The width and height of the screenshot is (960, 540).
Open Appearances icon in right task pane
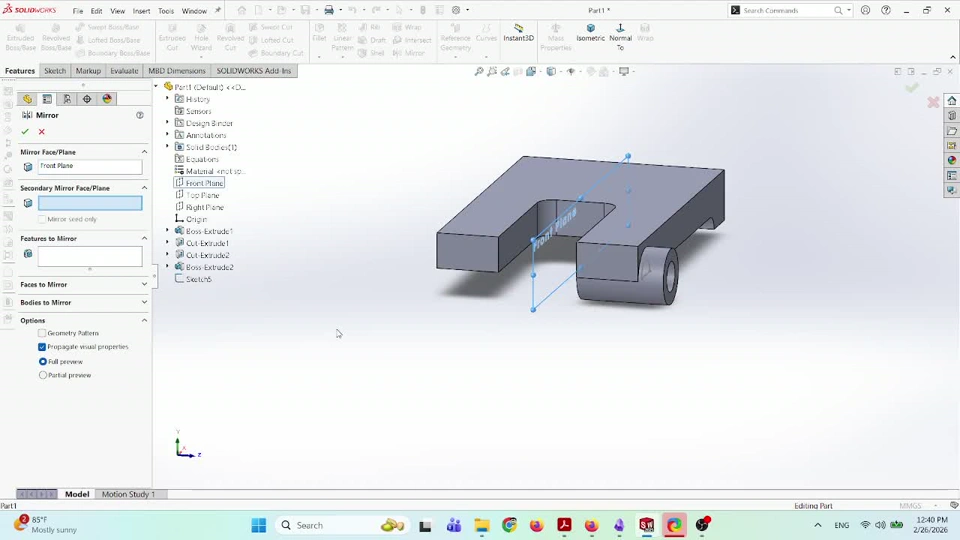point(951,160)
